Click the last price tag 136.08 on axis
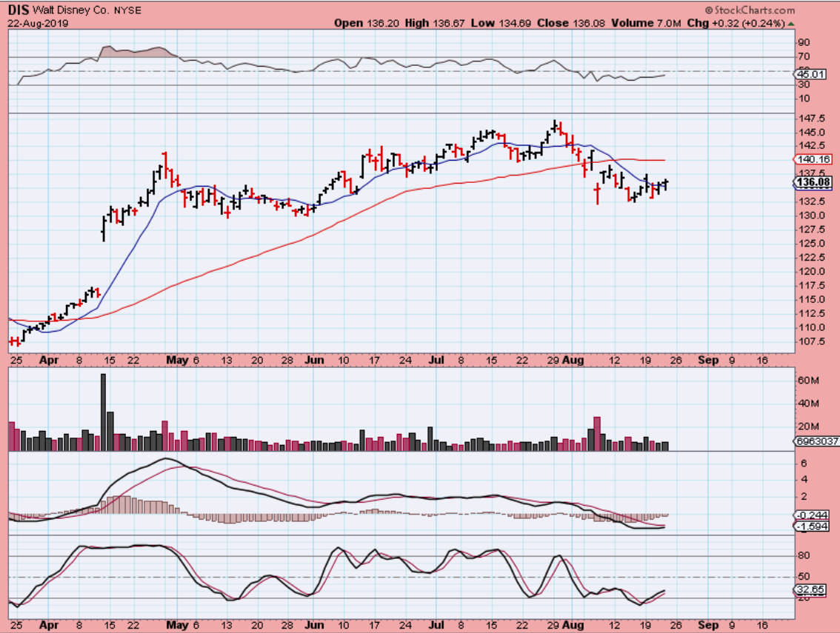 (x=813, y=182)
